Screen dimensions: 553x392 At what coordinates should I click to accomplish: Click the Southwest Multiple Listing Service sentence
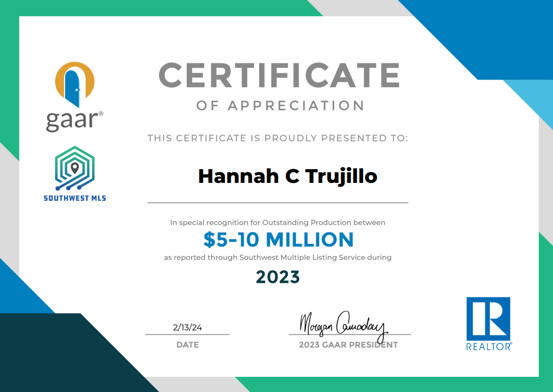coord(278,257)
